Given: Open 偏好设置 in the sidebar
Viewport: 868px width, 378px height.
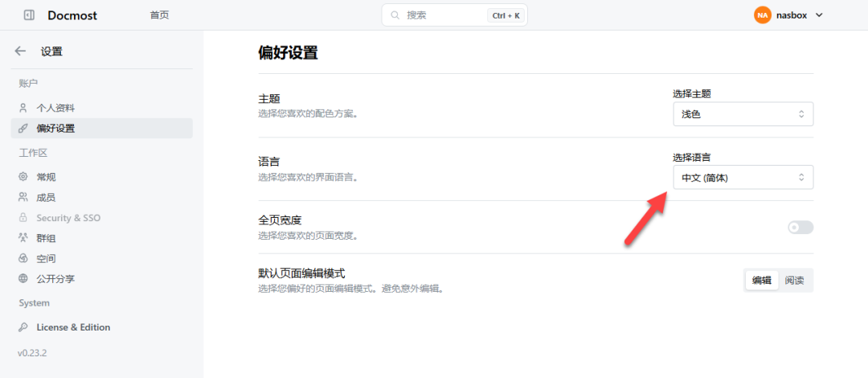Looking at the screenshot, I should click(x=102, y=128).
